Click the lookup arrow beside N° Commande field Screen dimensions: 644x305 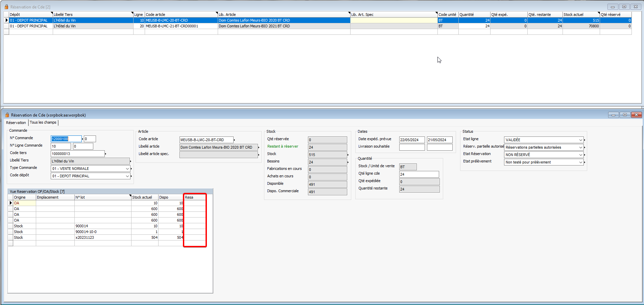click(x=82, y=139)
